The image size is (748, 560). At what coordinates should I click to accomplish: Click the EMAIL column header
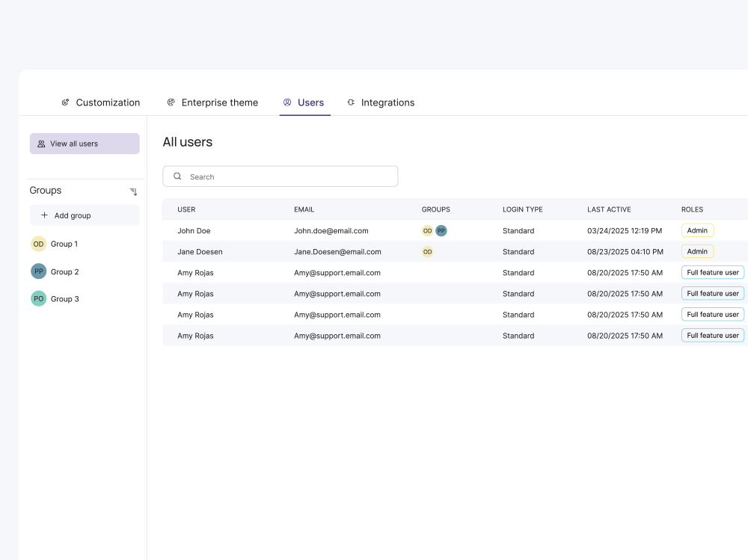304,209
